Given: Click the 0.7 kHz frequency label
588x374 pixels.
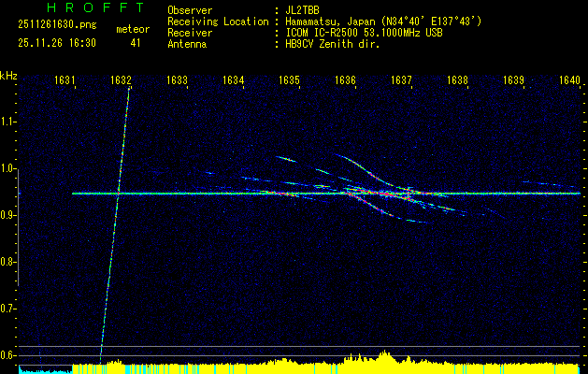Looking at the screenshot, I should click(x=8, y=308).
